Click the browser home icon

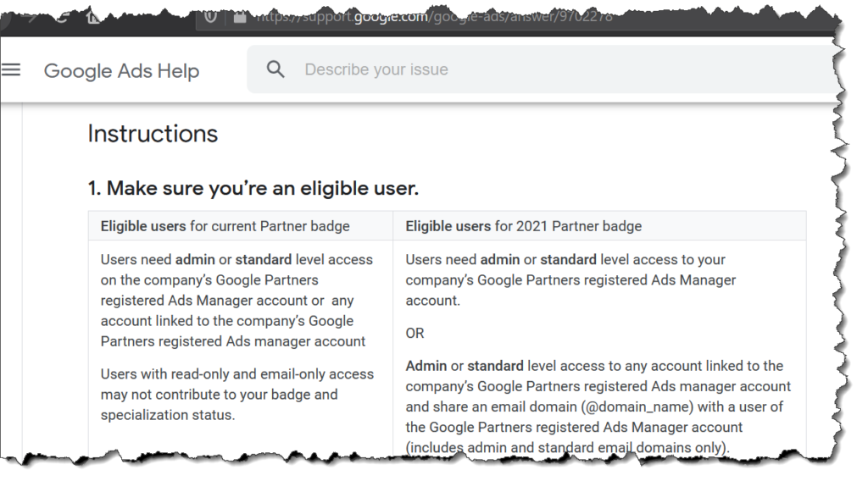pos(93,19)
